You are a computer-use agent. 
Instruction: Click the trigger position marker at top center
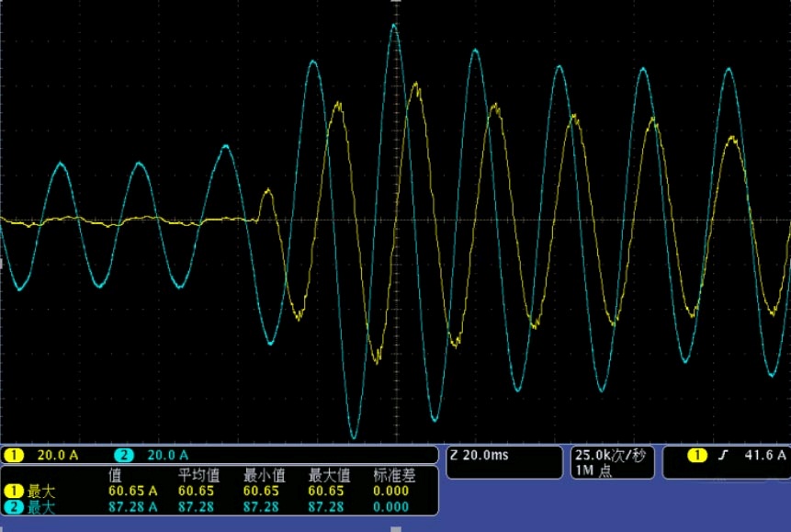(x=395, y=6)
